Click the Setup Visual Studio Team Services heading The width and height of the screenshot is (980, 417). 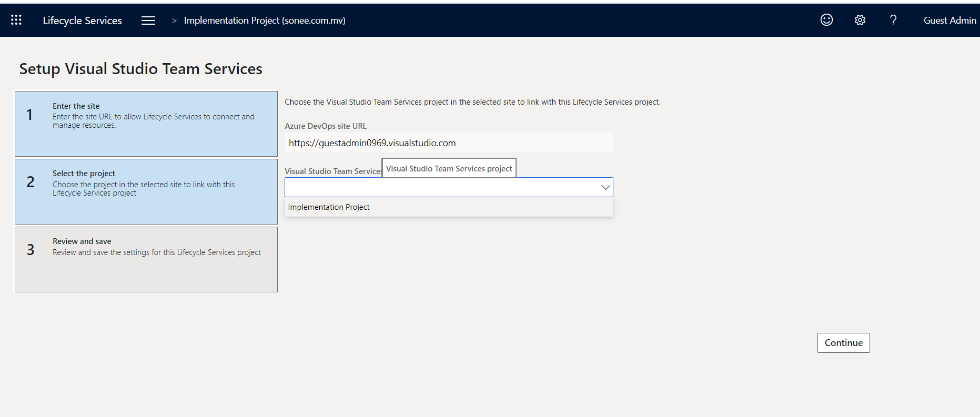pos(140,69)
